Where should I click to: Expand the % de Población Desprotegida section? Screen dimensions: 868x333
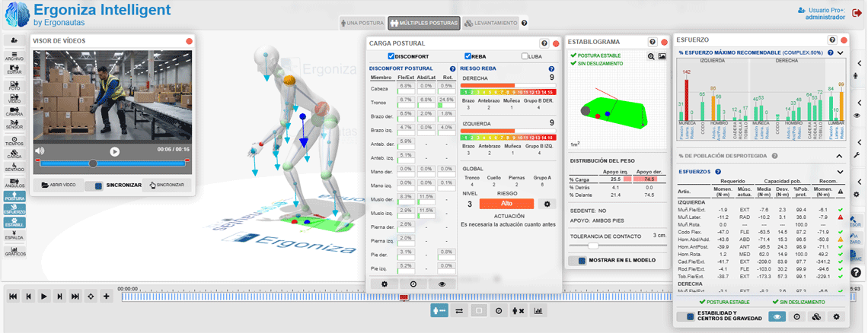tap(840, 156)
